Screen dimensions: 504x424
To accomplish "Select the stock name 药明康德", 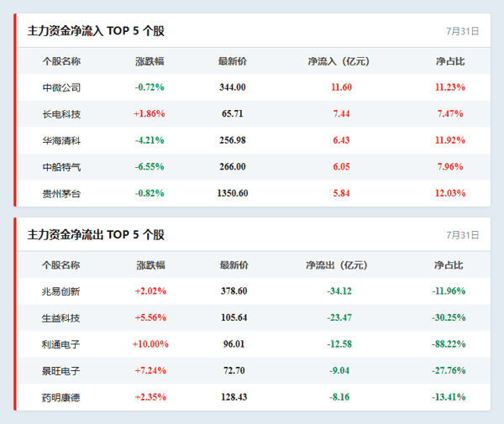I will [60, 397].
